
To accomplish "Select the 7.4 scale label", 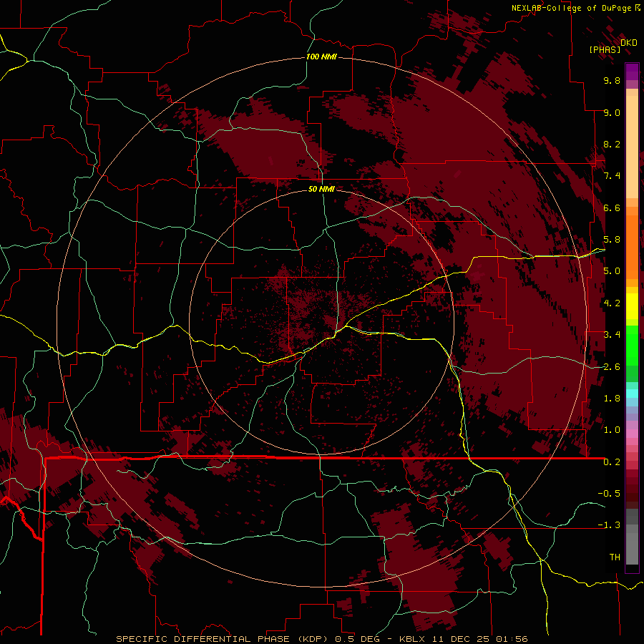I will point(612,176).
